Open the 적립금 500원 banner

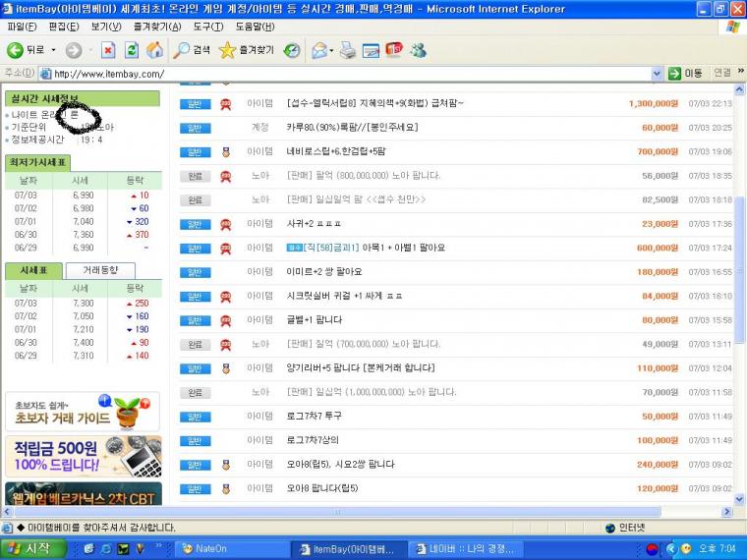pyautogui.click(x=84, y=456)
